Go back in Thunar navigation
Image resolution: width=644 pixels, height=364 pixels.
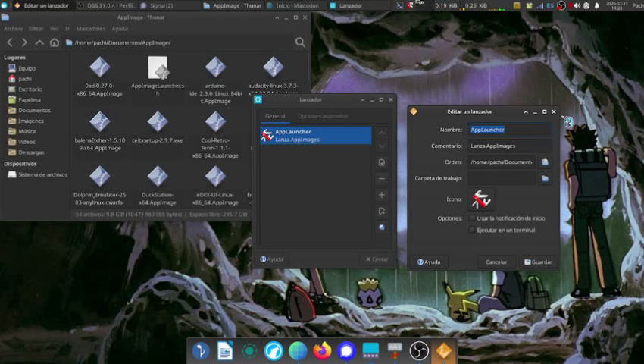click(x=11, y=42)
